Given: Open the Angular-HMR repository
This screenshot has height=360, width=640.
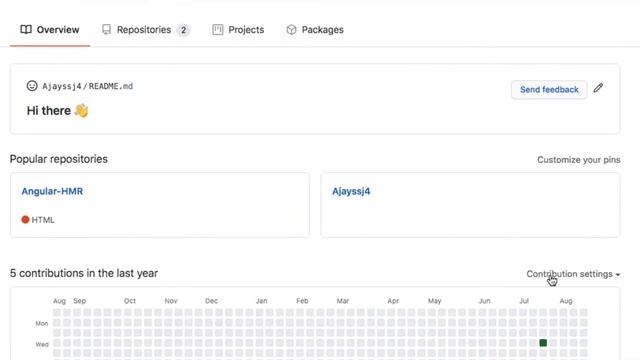Looking at the screenshot, I should 52,191.
